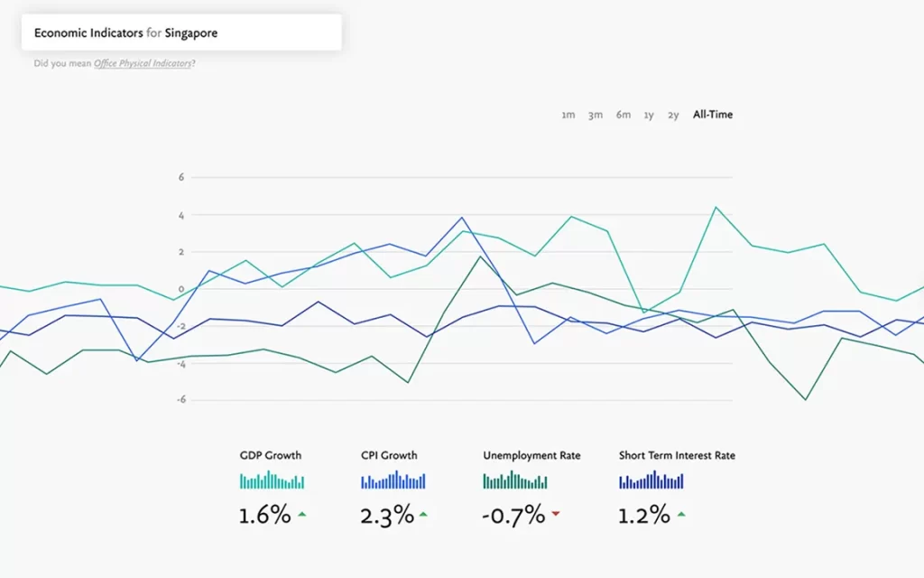The image size is (924, 578).
Task: Click the Short Term Interest Rate label
Action: 677,455
